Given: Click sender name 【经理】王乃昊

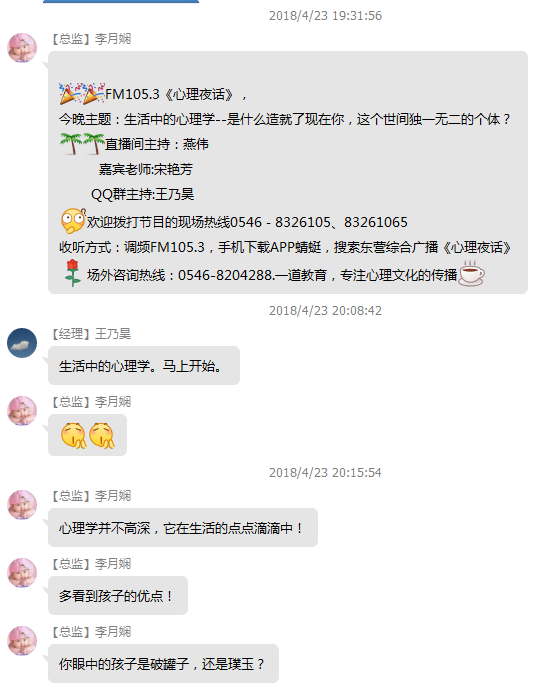Looking at the screenshot, I should pos(91,334).
